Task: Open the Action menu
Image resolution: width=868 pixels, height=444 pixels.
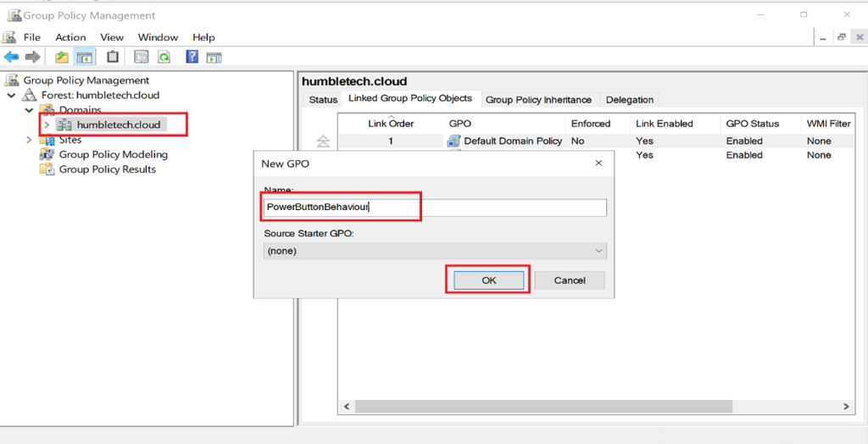Action: click(x=70, y=37)
